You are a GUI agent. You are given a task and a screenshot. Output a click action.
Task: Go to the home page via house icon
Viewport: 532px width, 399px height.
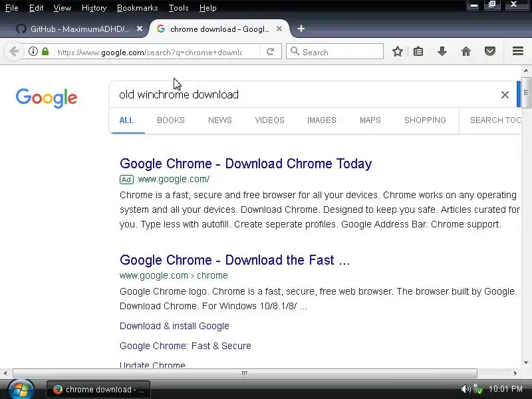(466, 52)
